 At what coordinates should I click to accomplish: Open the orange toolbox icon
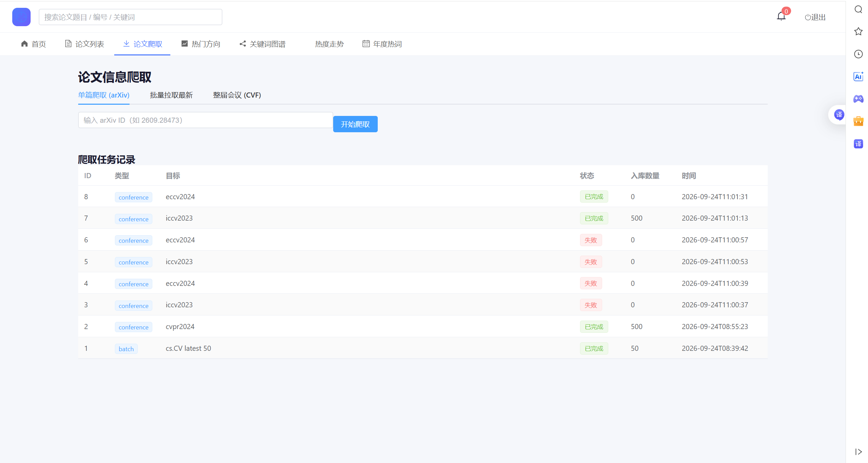point(858,121)
